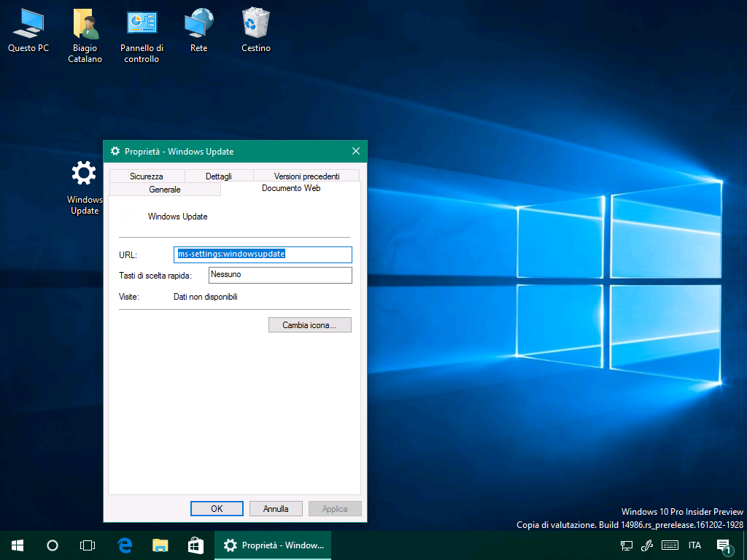Switch to the Versioni precedenti tab
The image size is (747, 560).
click(x=307, y=176)
